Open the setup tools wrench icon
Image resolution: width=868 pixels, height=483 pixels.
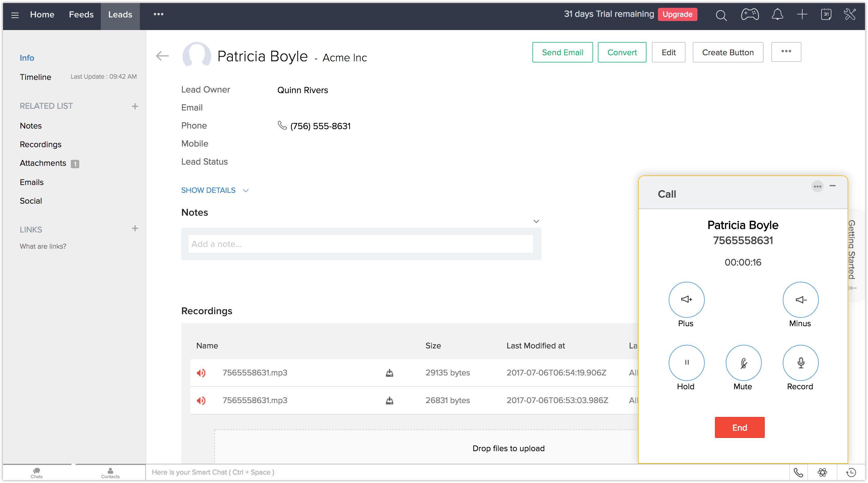[x=849, y=14]
